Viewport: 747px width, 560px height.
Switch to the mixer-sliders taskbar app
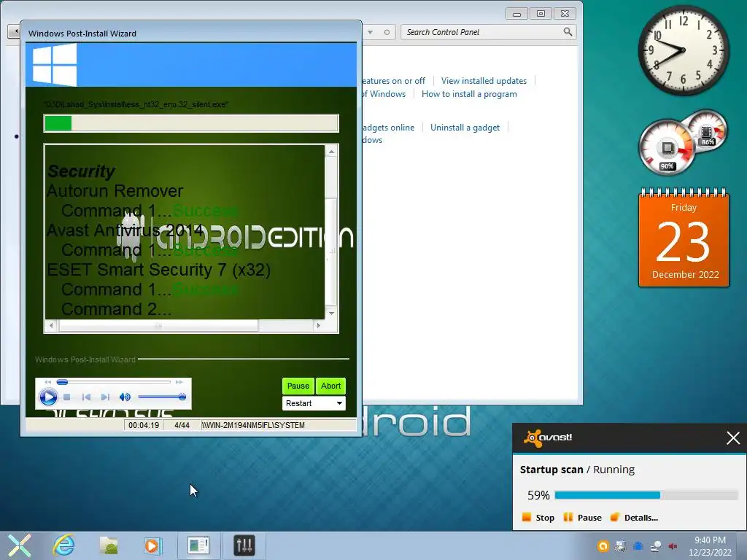[x=244, y=545]
